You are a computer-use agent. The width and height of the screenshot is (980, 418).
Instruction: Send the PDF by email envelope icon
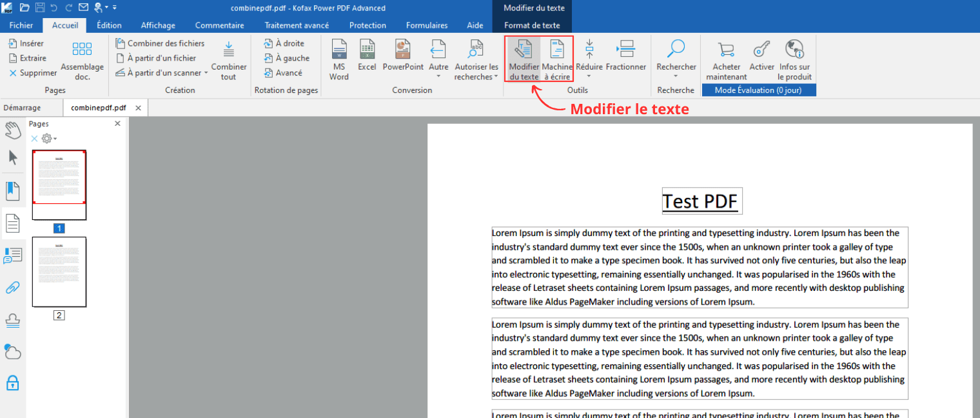(x=83, y=8)
